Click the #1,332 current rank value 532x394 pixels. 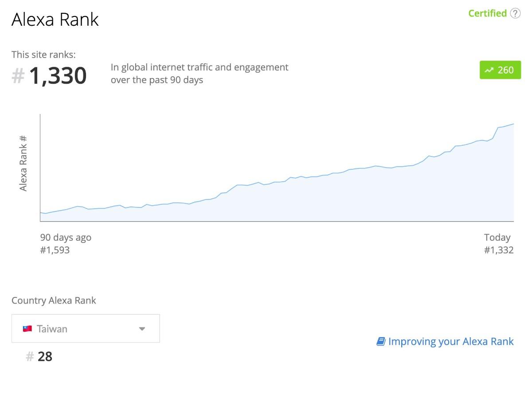(x=499, y=250)
